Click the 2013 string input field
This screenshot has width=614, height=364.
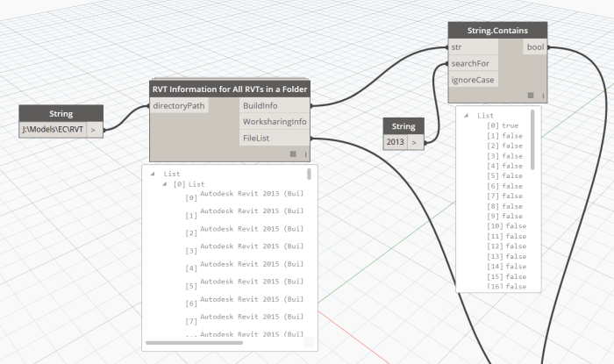396,141
